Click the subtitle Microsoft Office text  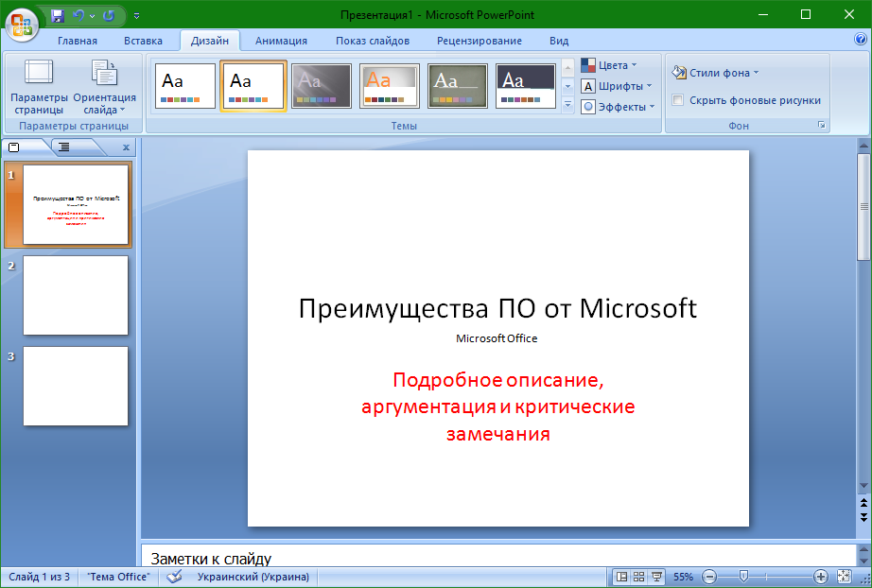(497, 337)
